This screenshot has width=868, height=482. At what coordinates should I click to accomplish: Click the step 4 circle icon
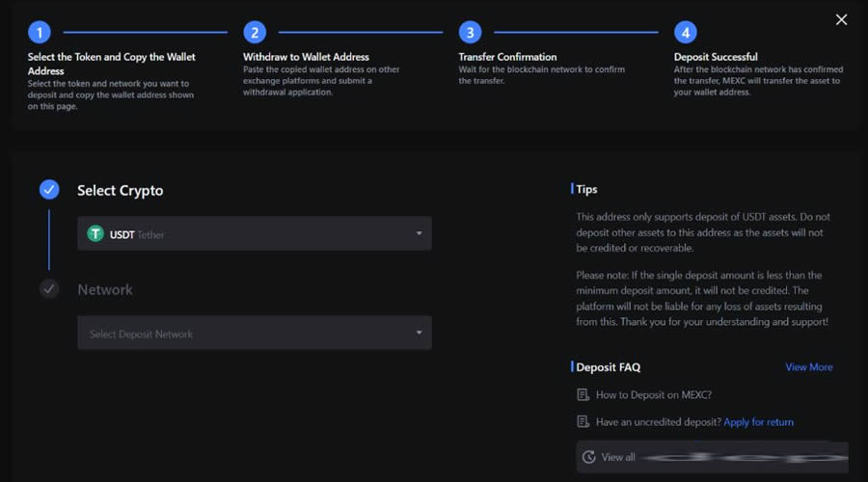(x=685, y=33)
